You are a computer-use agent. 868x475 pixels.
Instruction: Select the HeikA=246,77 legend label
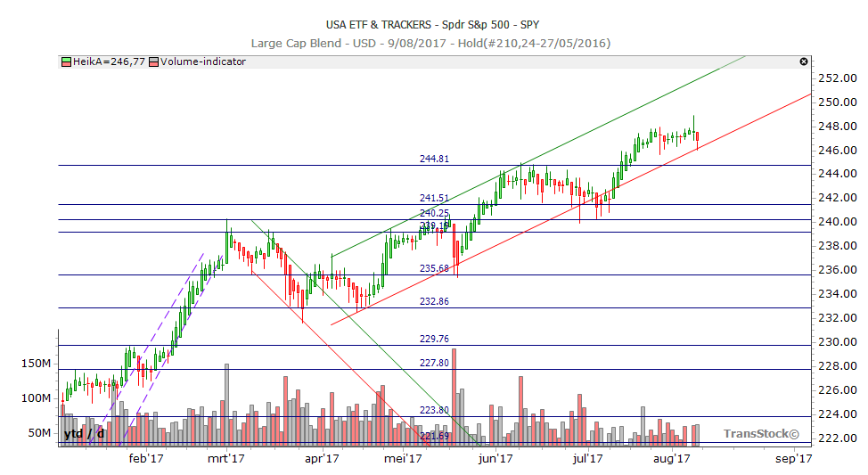(109, 61)
